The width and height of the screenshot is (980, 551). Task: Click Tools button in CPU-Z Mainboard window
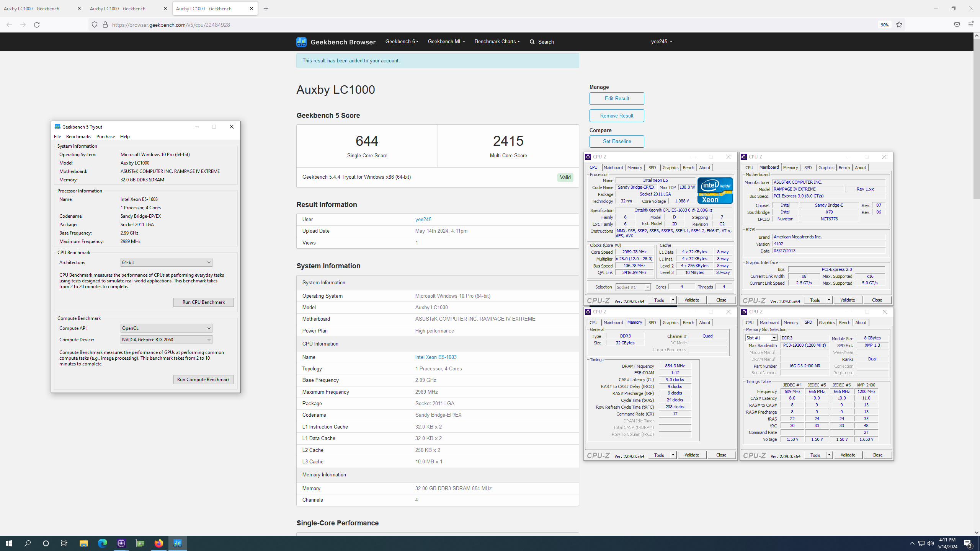click(x=815, y=300)
